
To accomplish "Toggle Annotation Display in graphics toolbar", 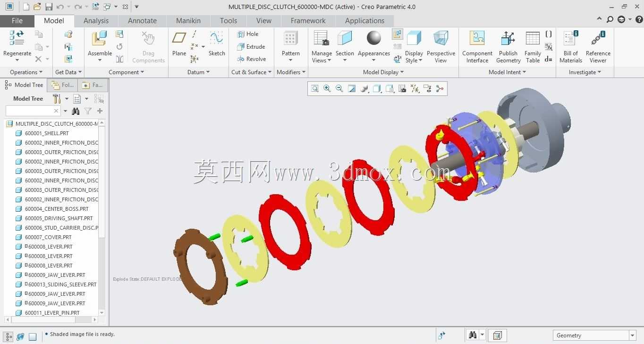I will [428, 88].
